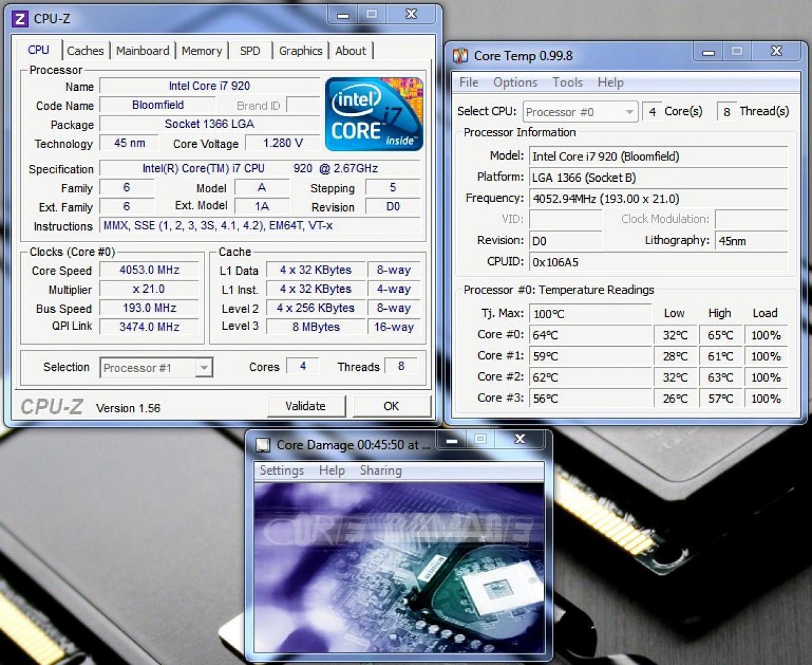Minimize the Core Damage window
The height and width of the screenshot is (665, 812).
(452, 440)
